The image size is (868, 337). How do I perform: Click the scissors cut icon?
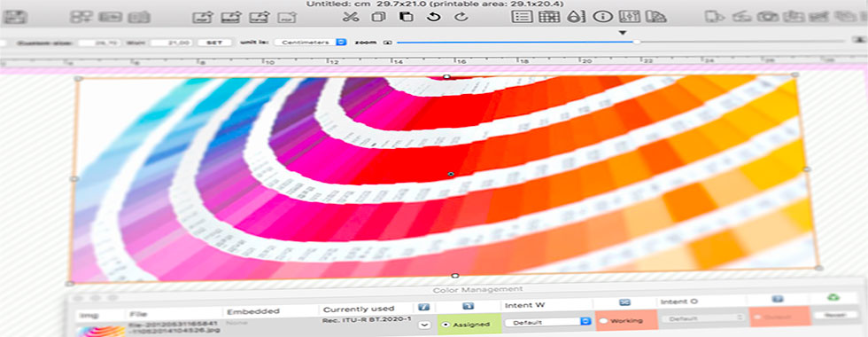point(351,17)
